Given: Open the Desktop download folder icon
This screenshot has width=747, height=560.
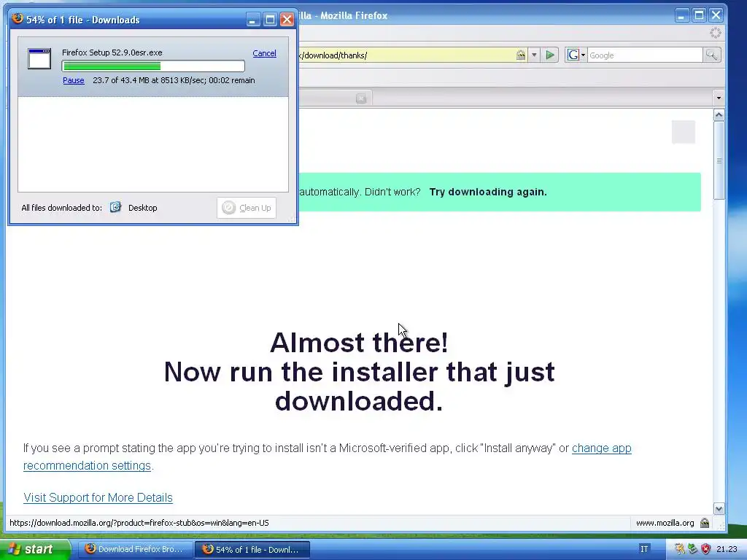Looking at the screenshot, I should [x=116, y=207].
